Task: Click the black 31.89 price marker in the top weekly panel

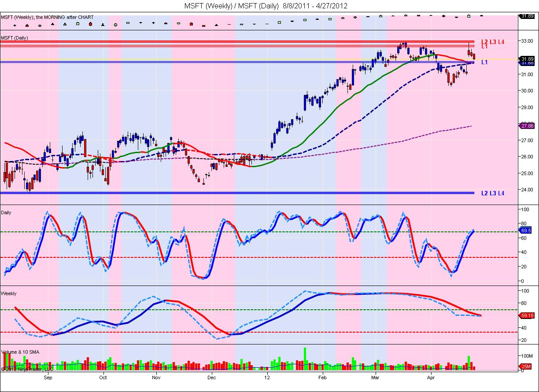Action: tap(527, 16)
